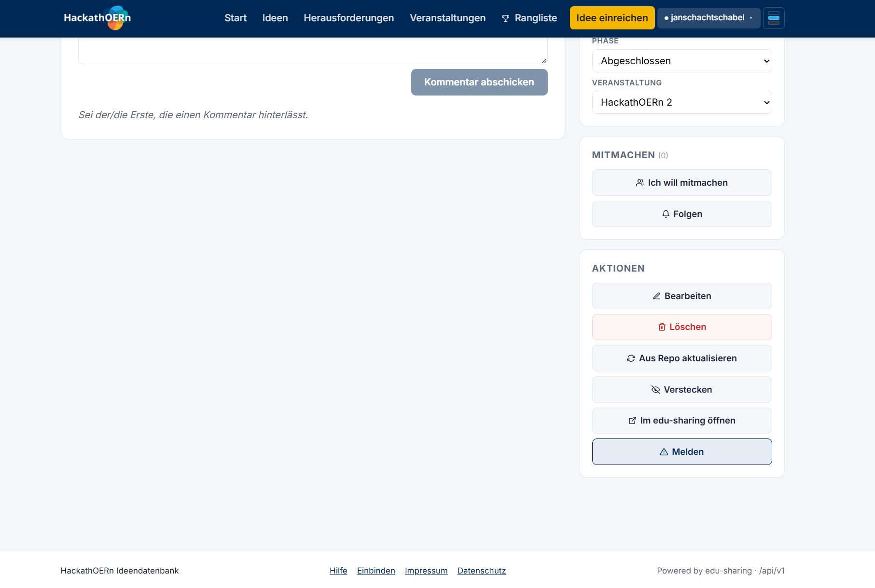Open the Datenschutz footer link
The image size is (875, 588).
[x=482, y=571]
